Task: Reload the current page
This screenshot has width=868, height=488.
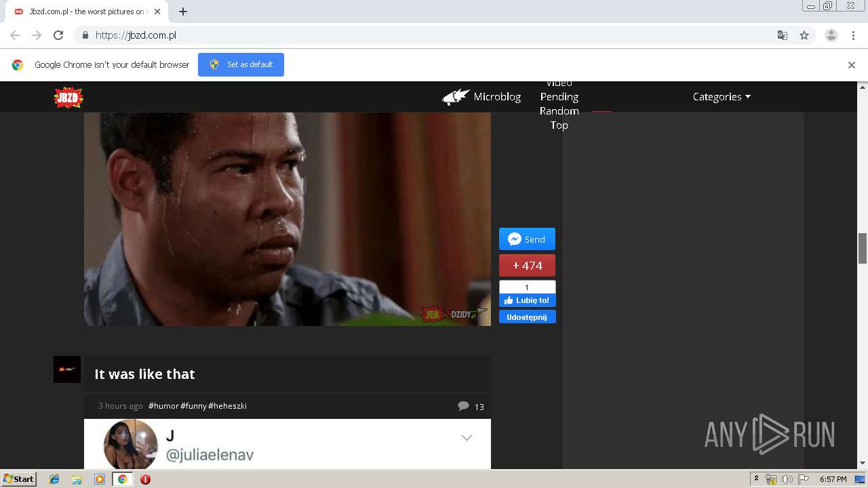Action: (x=58, y=35)
